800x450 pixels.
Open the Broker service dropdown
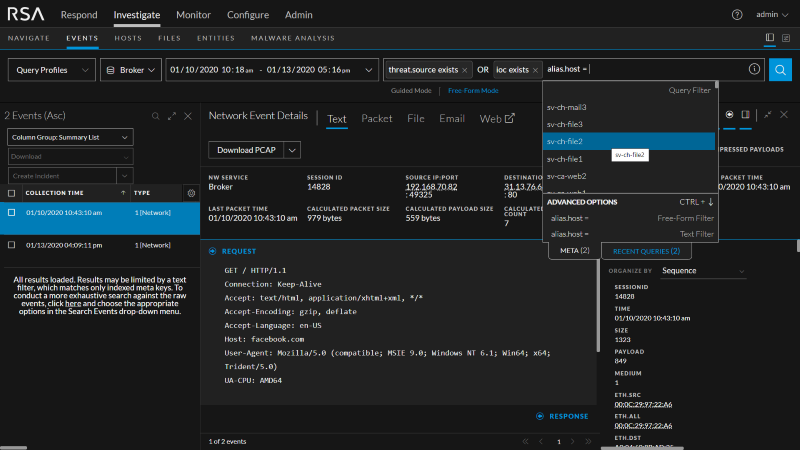pos(131,70)
